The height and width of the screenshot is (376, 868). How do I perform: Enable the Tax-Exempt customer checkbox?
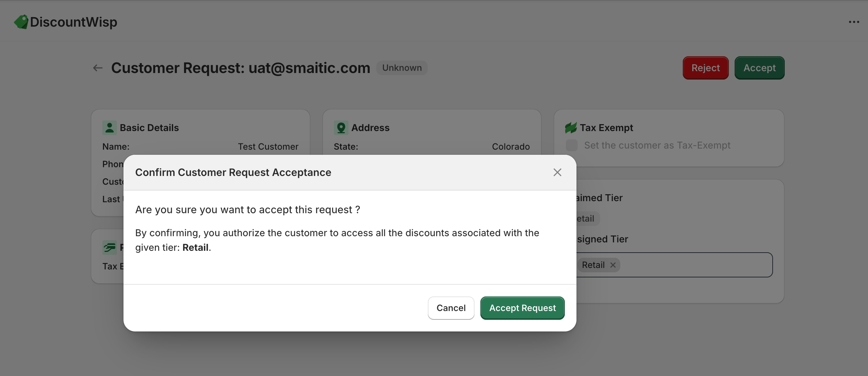(x=572, y=145)
